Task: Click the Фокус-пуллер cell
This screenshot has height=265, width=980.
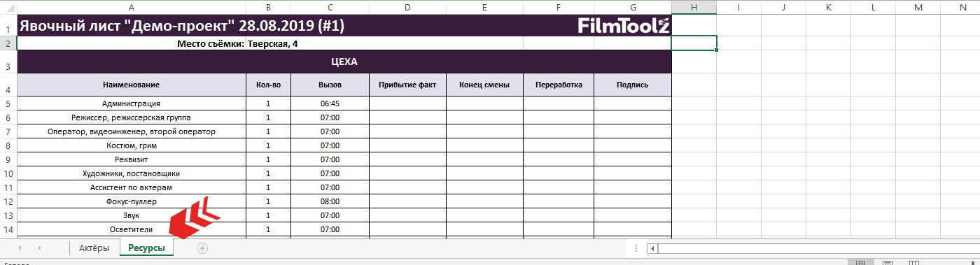Action: pyautogui.click(x=132, y=201)
